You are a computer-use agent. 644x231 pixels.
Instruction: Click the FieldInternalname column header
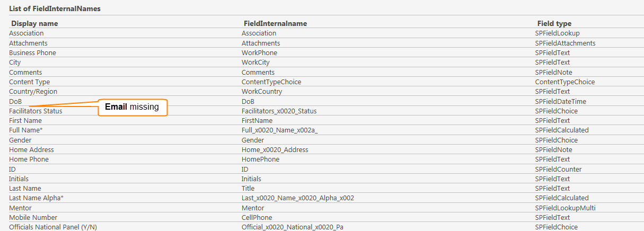275,23
